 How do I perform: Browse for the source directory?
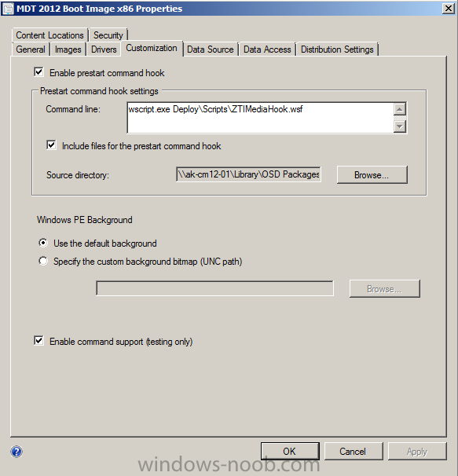click(x=372, y=175)
